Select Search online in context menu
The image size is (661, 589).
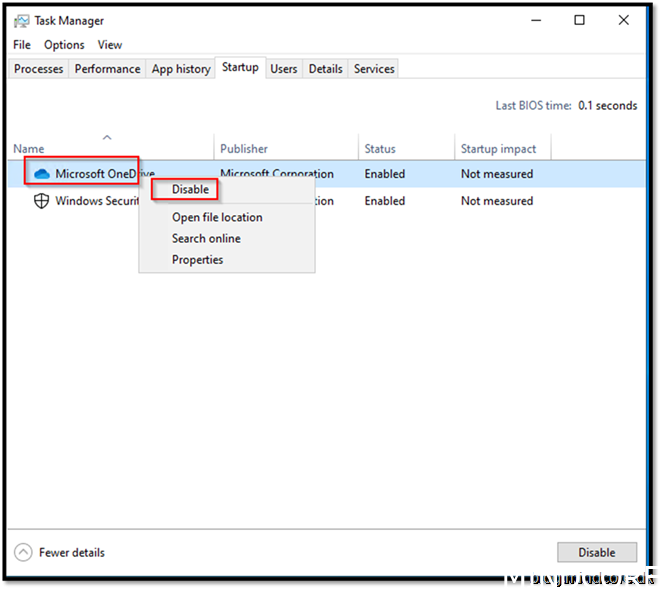pyautogui.click(x=206, y=238)
